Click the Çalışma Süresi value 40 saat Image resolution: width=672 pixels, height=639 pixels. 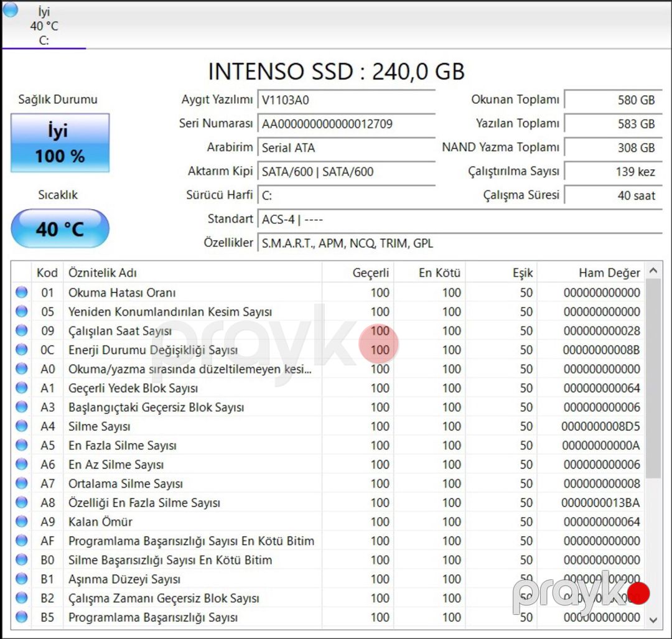[614, 196]
